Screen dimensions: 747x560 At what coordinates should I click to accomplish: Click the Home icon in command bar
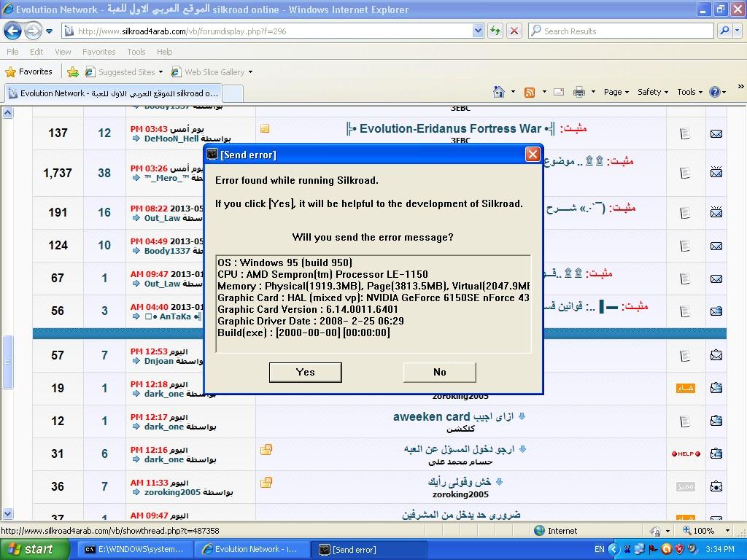(499, 92)
